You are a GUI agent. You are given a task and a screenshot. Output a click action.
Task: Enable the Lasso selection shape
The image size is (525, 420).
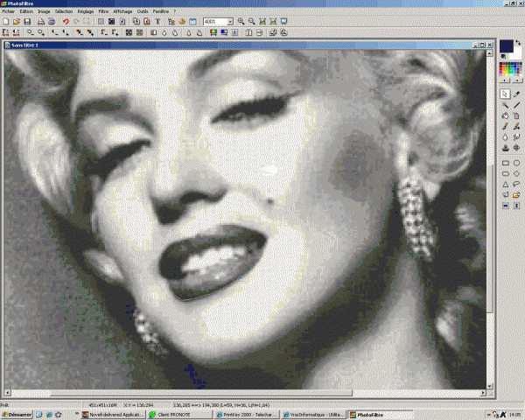(x=516, y=184)
